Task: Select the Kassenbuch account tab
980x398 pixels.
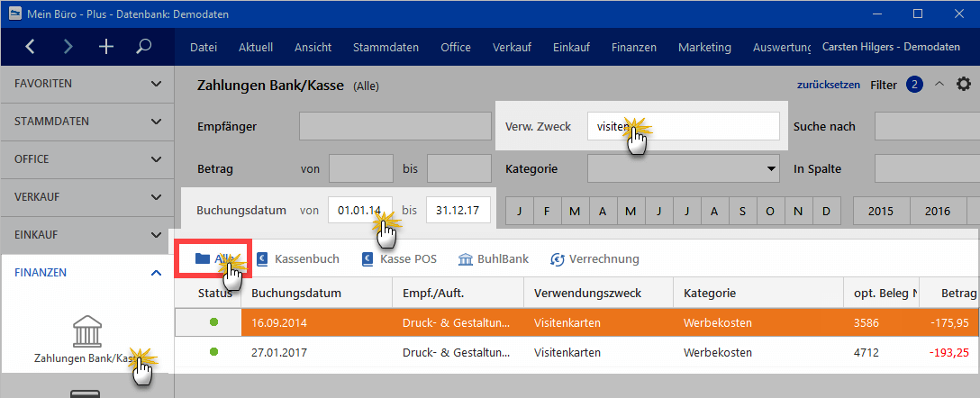Action: coord(297,258)
